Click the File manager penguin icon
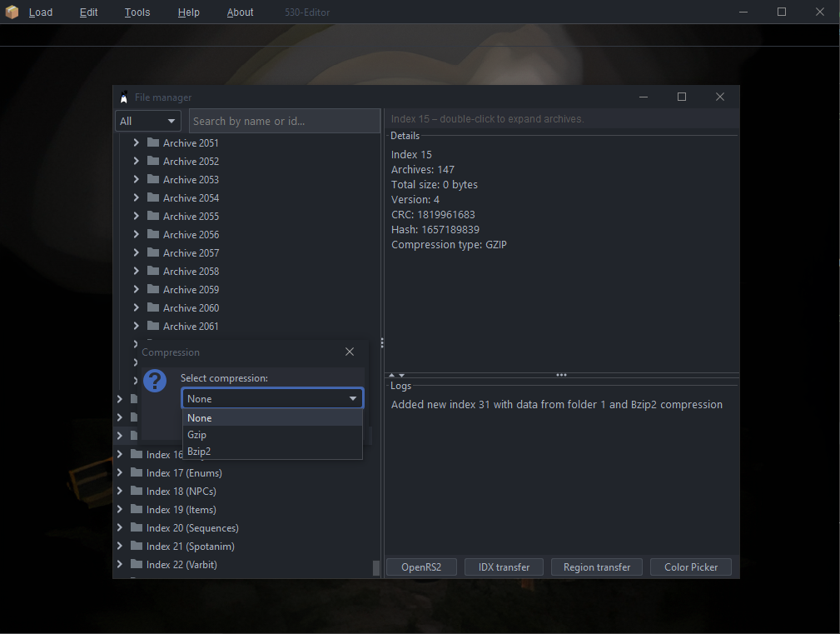Screen dimensions: 840x634 pos(124,97)
